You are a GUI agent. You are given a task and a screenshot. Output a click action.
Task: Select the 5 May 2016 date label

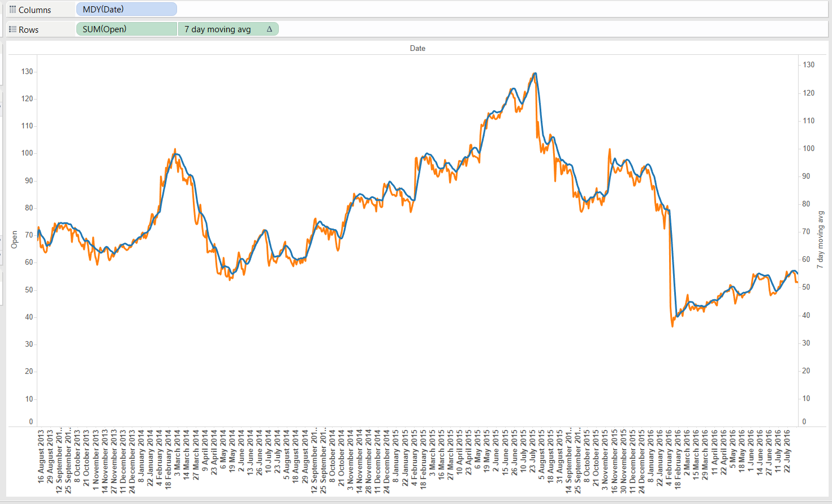point(732,450)
